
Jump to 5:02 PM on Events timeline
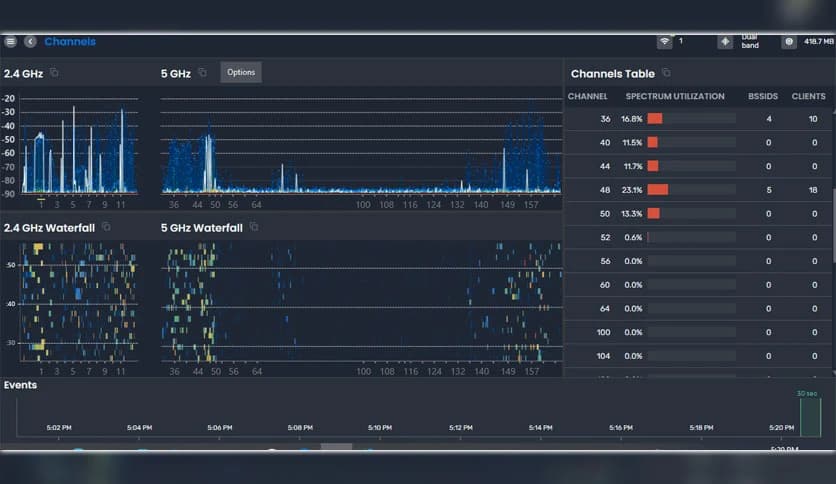click(59, 427)
